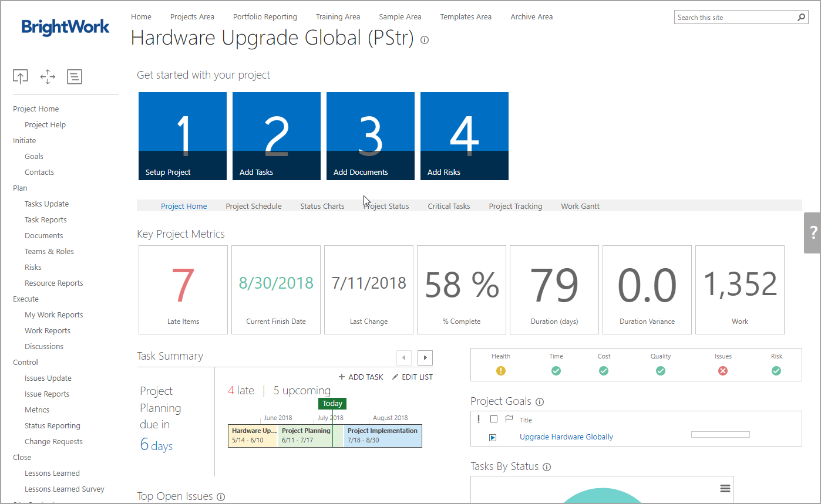Click the green Risk status indicator
This screenshot has height=504, width=821.
(776, 371)
